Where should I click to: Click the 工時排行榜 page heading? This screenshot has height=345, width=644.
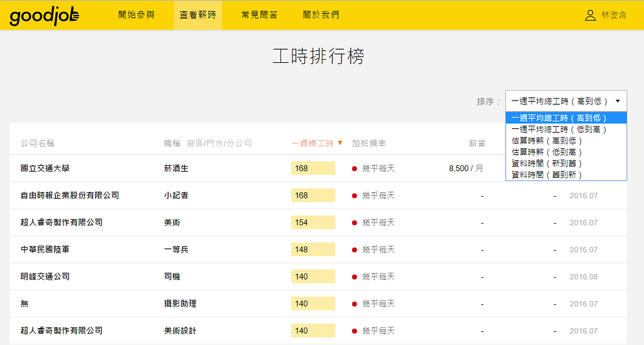pyautogui.click(x=319, y=56)
